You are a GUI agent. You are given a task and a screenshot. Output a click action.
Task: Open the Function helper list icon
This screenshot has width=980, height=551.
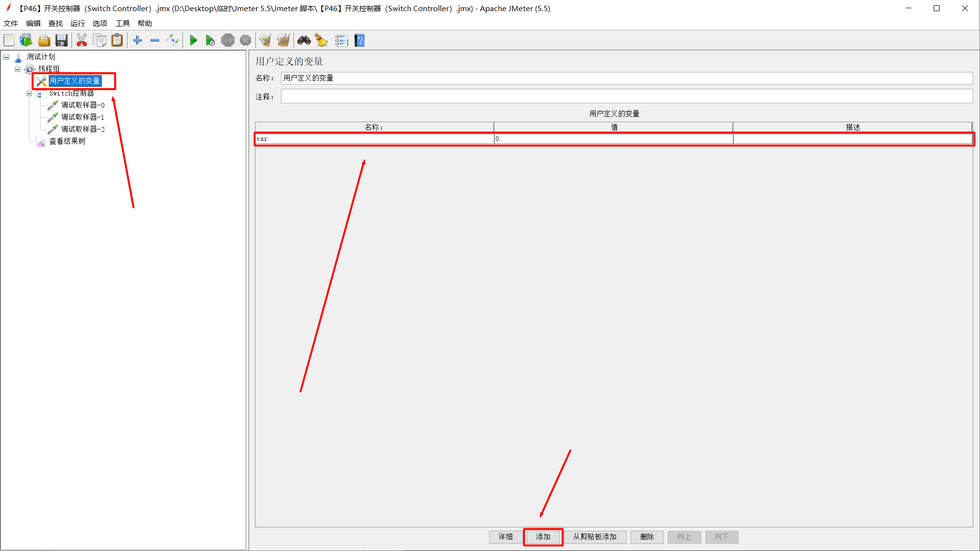[x=342, y=41]
